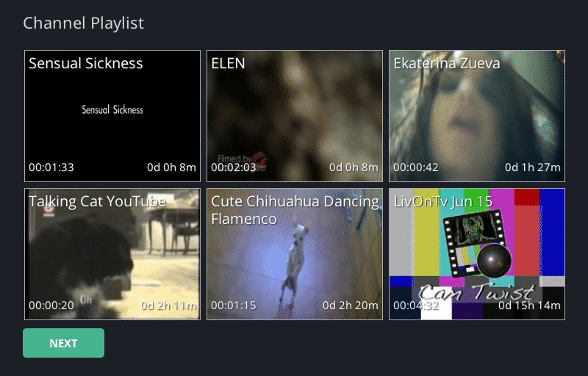
Task: Click the 00:02:03 duration on ELEN
Action: coord(234,167)
